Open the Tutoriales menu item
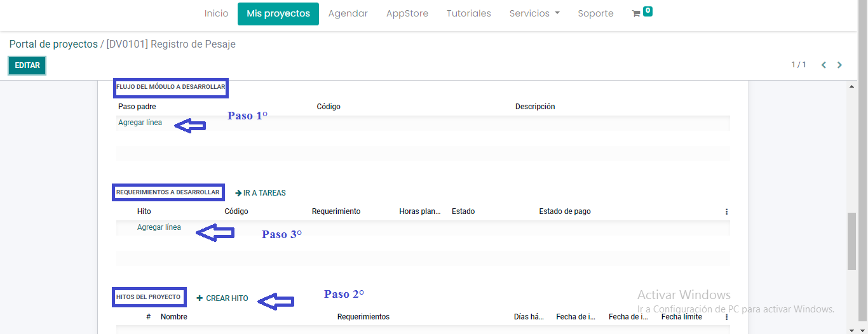Image resolution: width=868 pixels, height=334 pixels. (469, 13)
